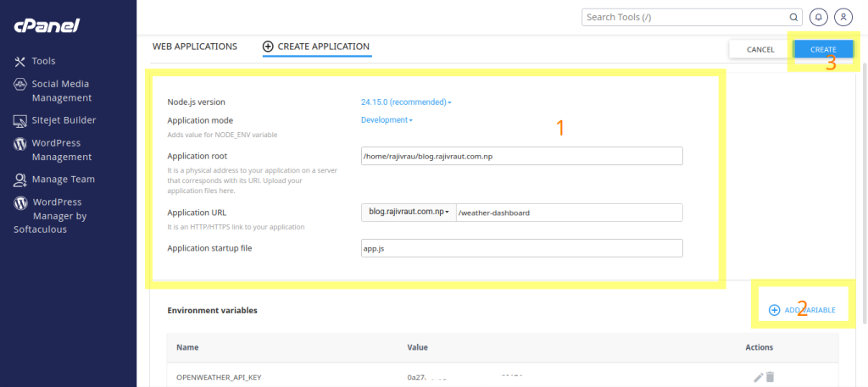868x387 pixels.
Task: Open Social Media Management in sidebar
Action: click(x=52, y=91)
